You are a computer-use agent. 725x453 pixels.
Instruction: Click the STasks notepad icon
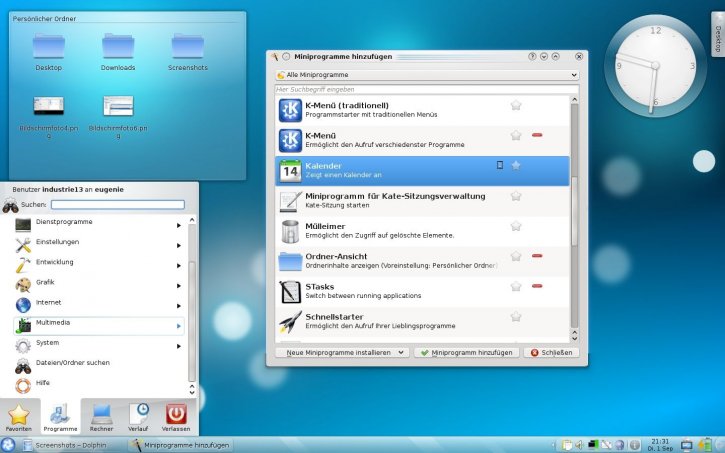(290, 292)
